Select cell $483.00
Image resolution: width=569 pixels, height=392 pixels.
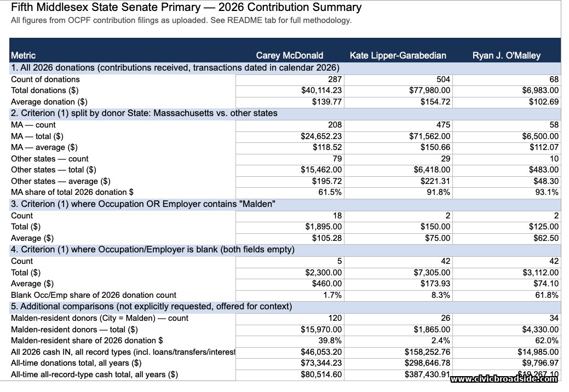507,170
